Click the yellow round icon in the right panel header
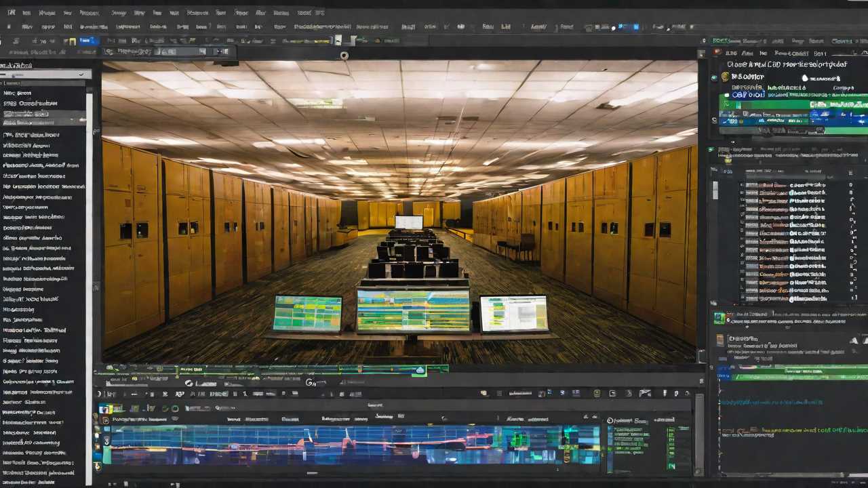This screenshot has height=488, width=868. [x=725, y=77]
